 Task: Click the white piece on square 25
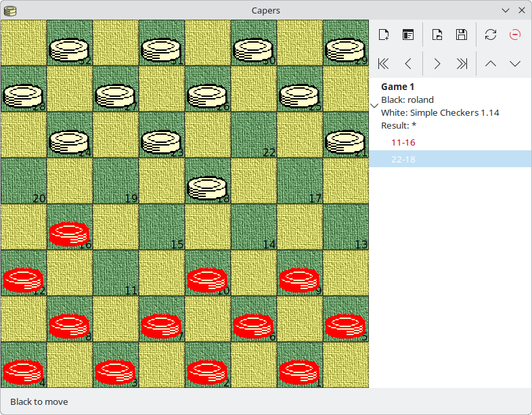[x=299, y=96]
